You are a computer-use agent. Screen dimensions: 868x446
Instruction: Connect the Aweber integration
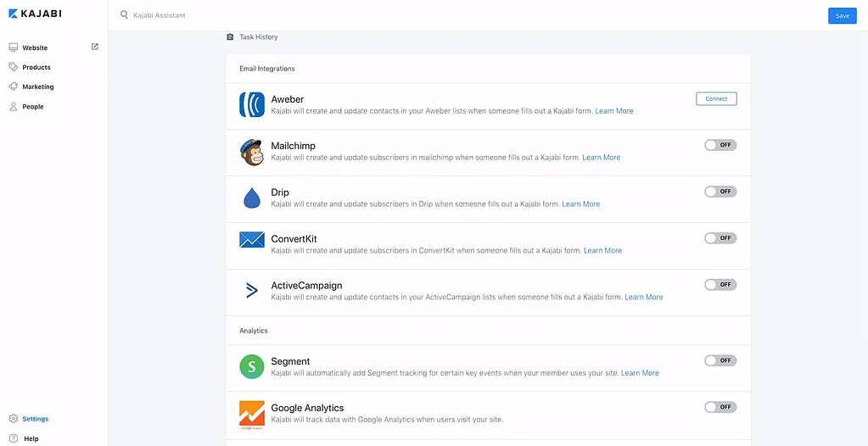pos(716,98)
